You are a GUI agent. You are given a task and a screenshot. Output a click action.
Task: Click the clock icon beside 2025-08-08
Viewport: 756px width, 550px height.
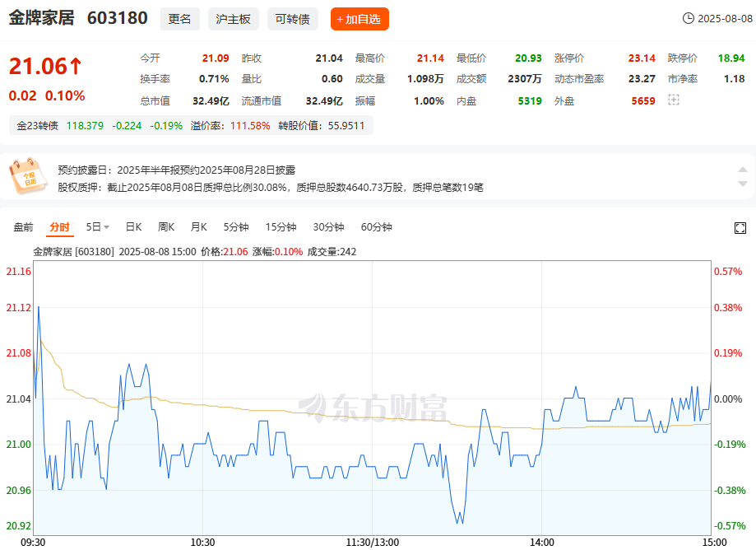click(688, 18)
